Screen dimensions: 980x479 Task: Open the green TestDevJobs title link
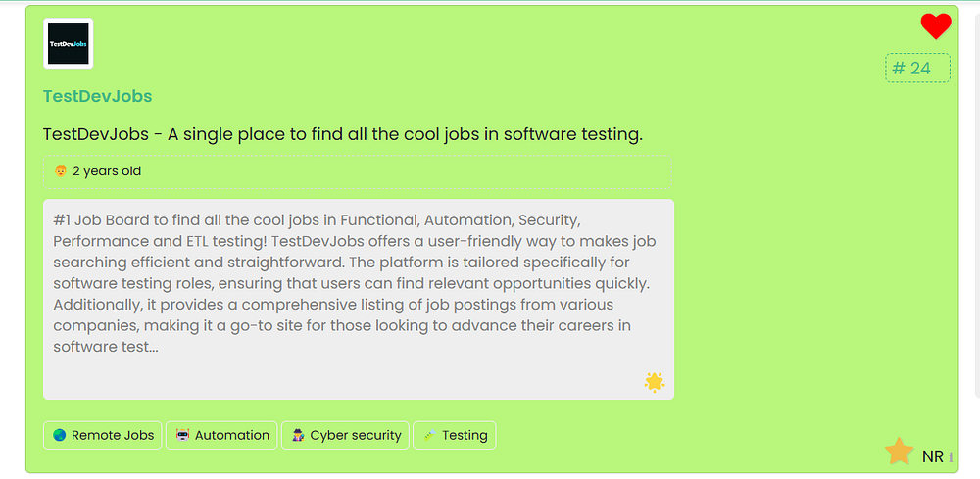97,96
